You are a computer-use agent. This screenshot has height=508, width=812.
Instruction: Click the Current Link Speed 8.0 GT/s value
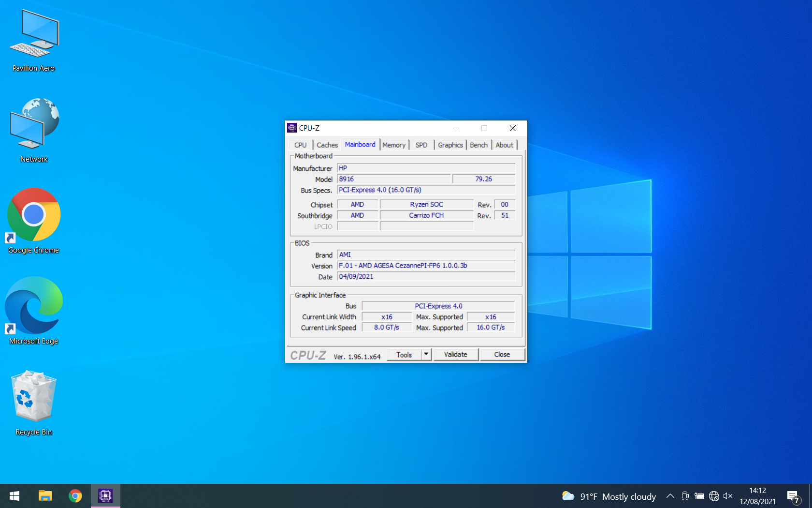[x=387, y=328]
